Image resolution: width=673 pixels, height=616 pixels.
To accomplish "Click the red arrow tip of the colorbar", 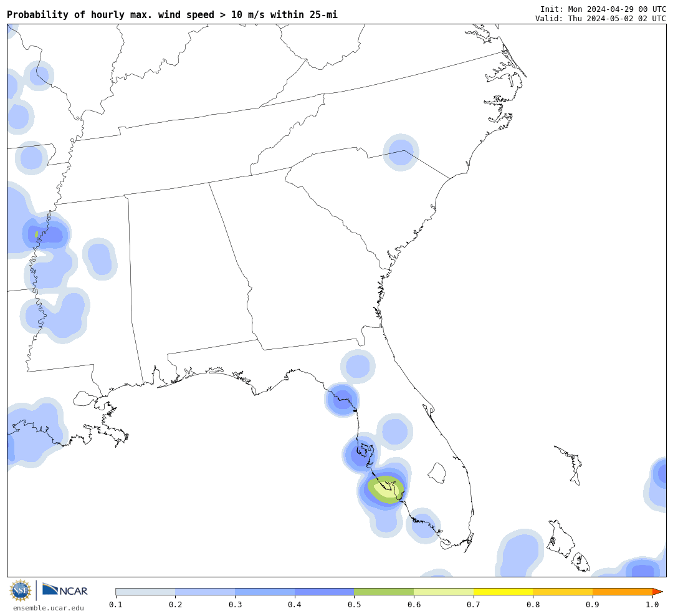I will click(x=657, y=592).
